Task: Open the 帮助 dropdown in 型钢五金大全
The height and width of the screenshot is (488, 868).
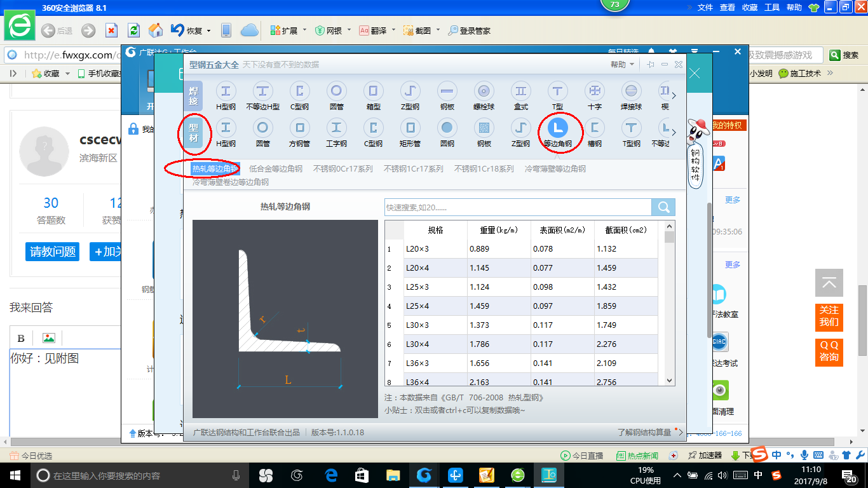Action: tap(622, 65)
